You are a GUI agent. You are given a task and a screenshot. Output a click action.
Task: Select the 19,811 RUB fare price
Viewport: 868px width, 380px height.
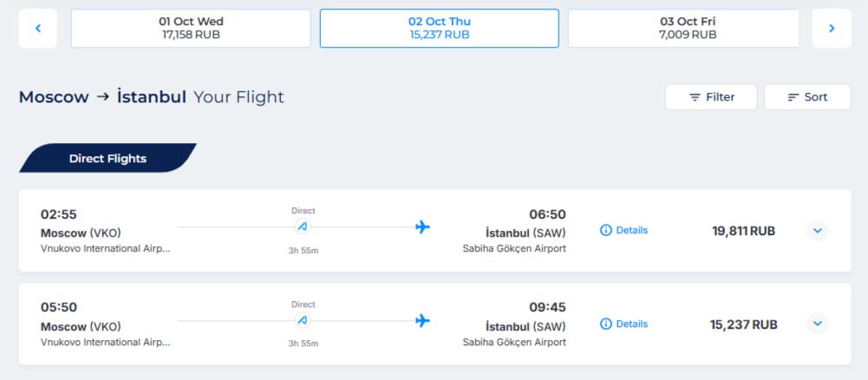[x=743, y=231]
